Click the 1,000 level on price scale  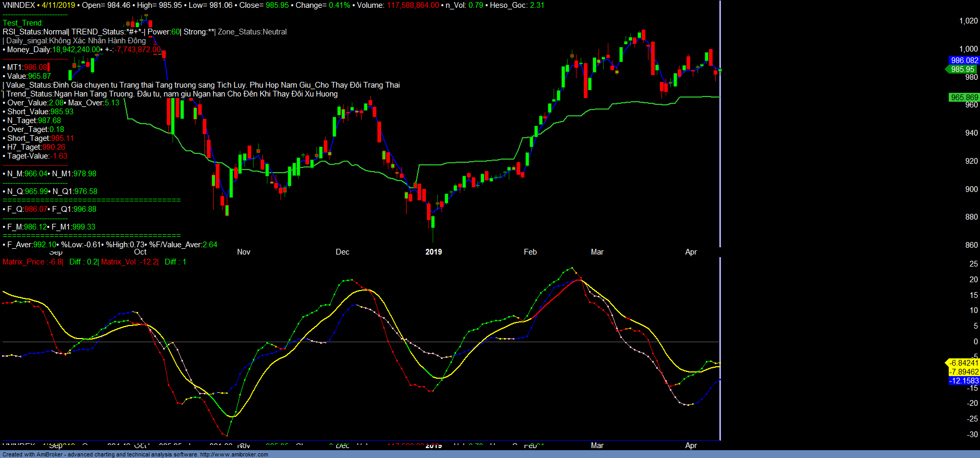pyautogui.click(x=968, y=49)
